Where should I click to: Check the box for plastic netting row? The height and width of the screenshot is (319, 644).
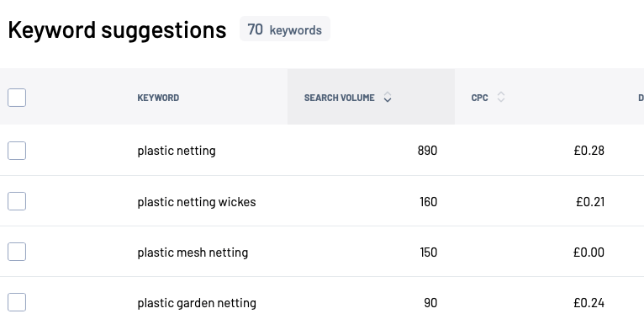click(x=17, y=151)
